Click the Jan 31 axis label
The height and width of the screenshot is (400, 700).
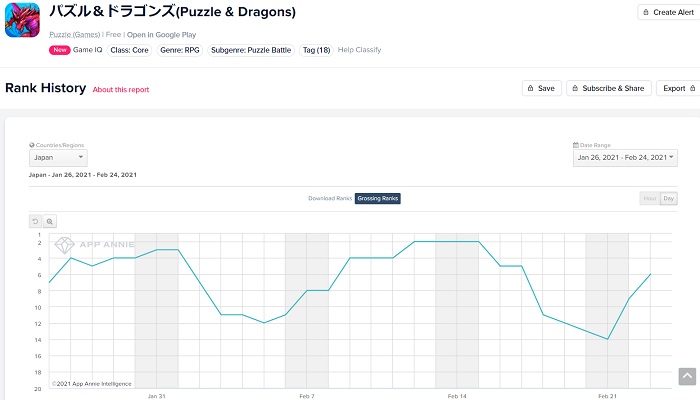click(x=156, y=396)
